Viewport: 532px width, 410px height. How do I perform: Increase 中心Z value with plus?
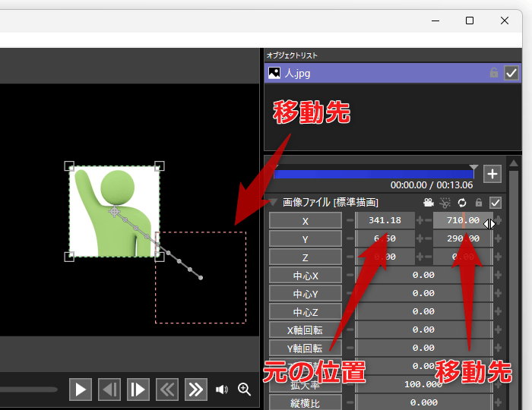pyautogui.click(x=498, y=312)
